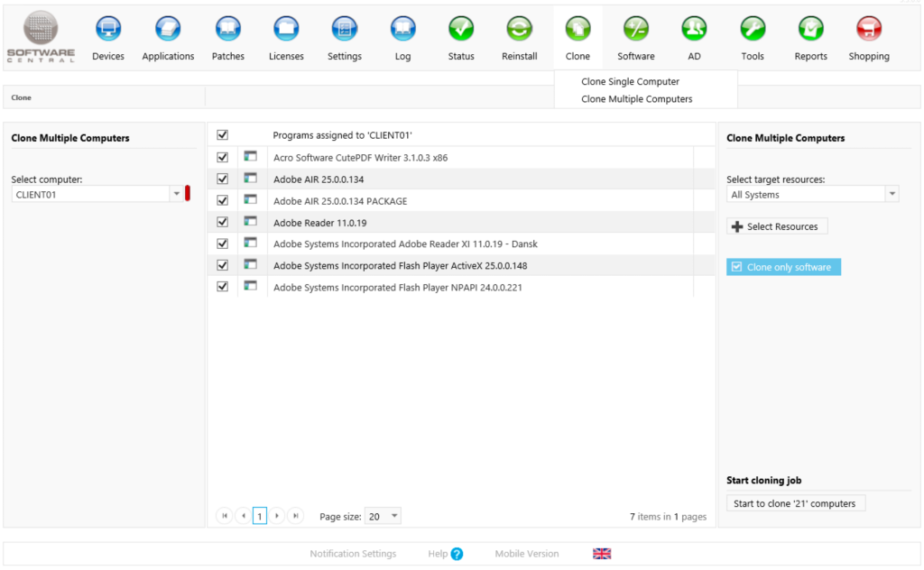Expand the All Systems target resources dropdown
924x570 pixels.
pyautogui.click(x=892, y=194)
